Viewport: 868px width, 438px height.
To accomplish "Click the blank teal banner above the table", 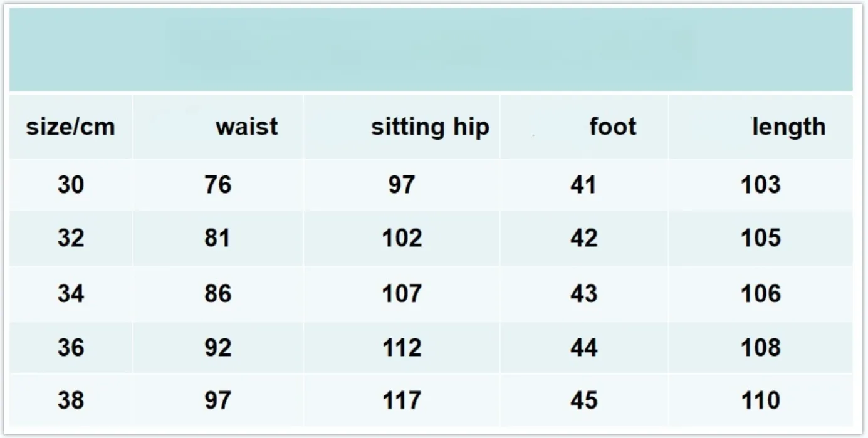I will 431,49.
